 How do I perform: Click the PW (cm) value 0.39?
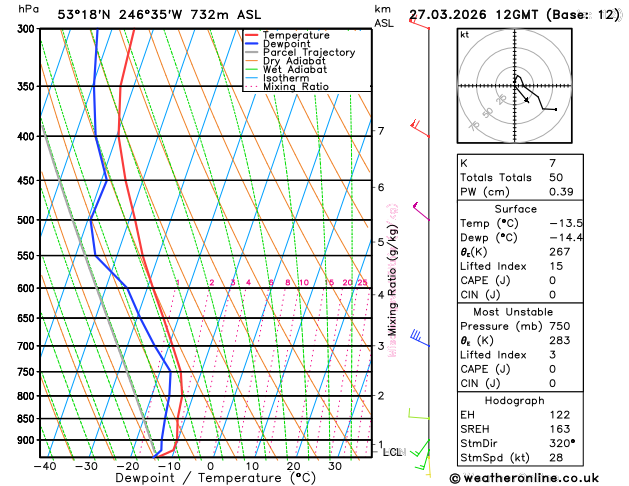(561, 192)
